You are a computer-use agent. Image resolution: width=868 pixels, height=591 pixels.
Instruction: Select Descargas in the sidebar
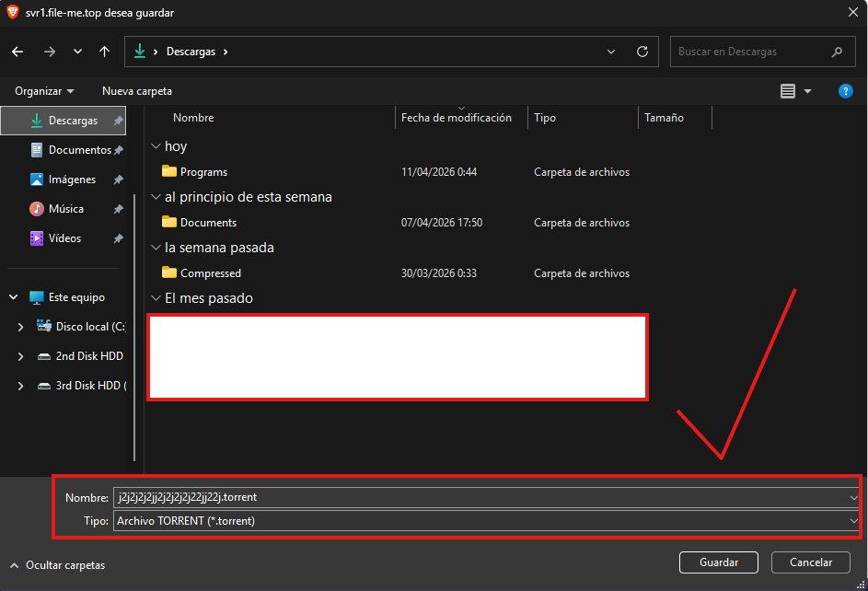pos(64,121)
